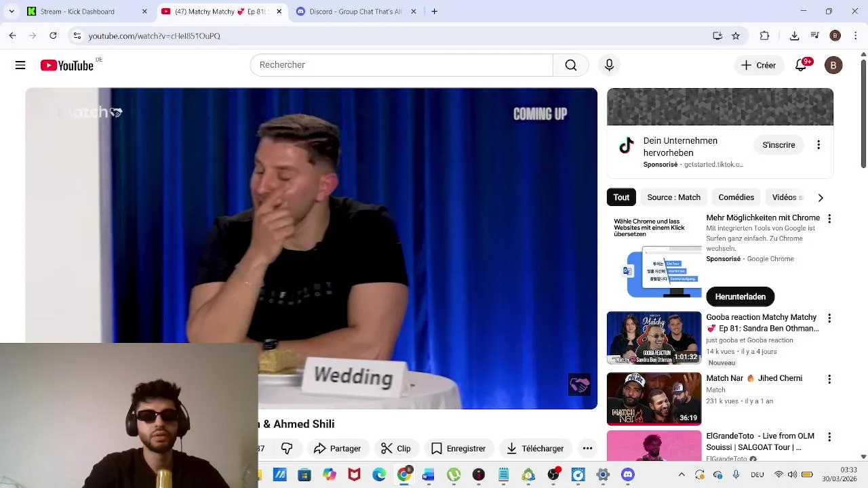Open McAfee from taskbar
The image size is (868, 488).
(354, 474)
